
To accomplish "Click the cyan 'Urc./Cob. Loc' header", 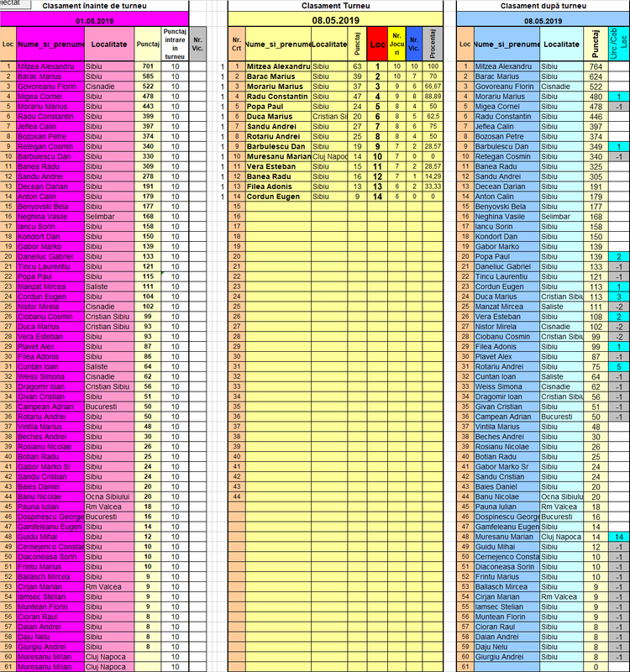I will [619, 44].
